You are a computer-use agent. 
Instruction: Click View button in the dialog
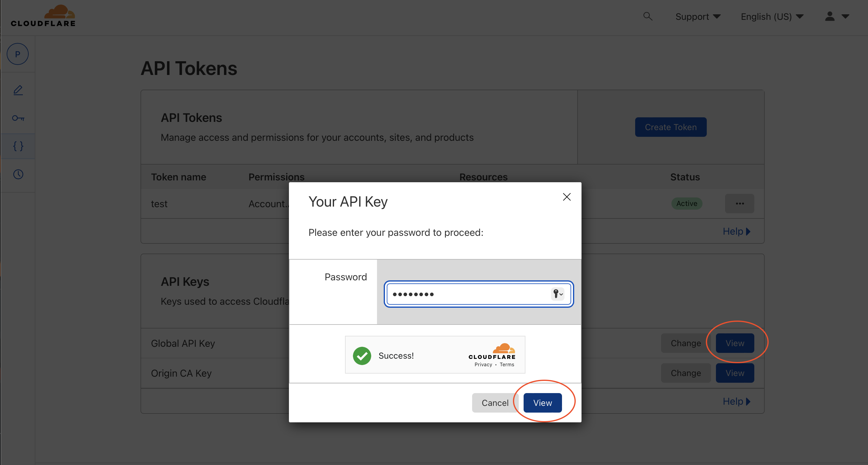point(542,403)
